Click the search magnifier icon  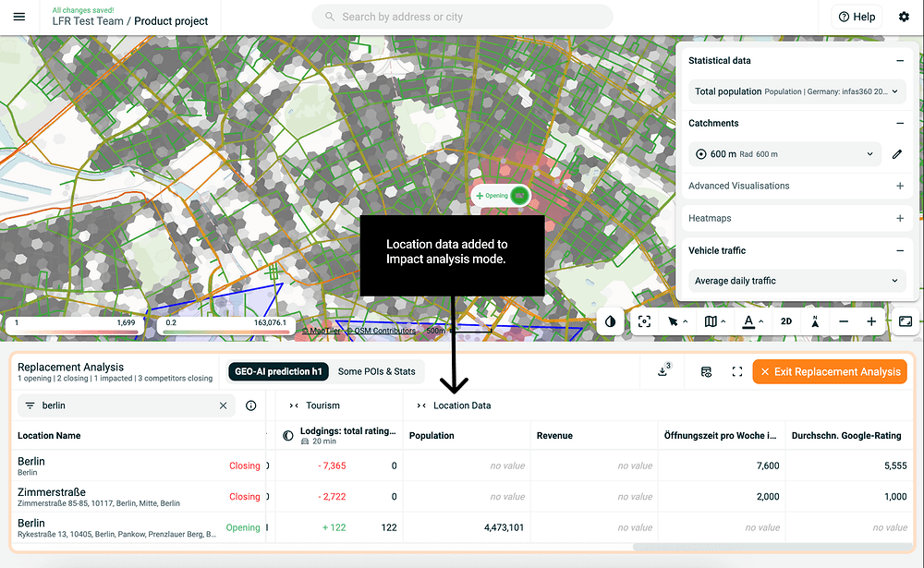[330, 17]
